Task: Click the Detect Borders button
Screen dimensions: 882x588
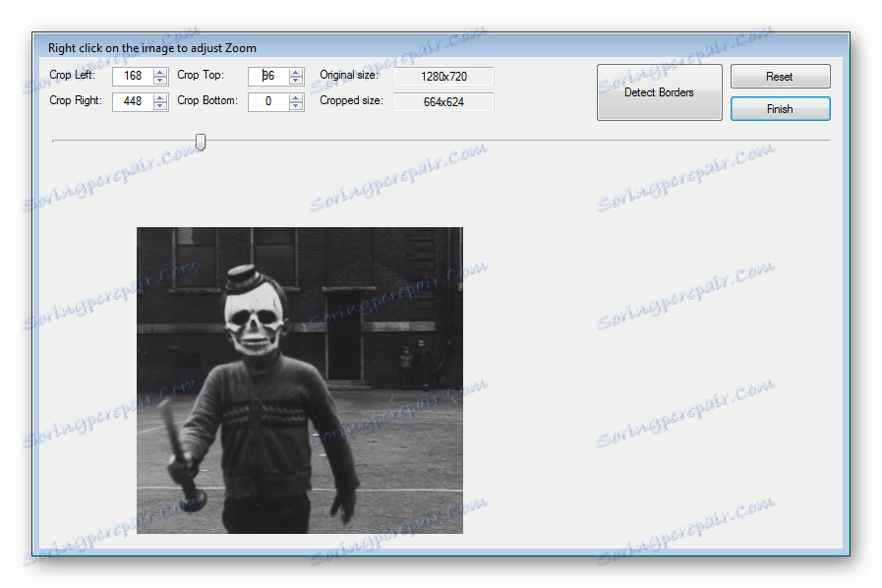Action: coord(659,92)
